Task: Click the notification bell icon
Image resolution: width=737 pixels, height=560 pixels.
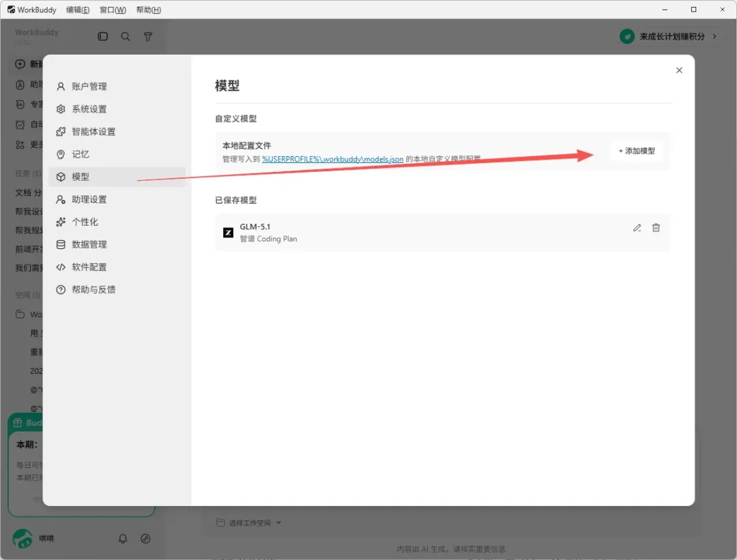Action: [123, 539]
